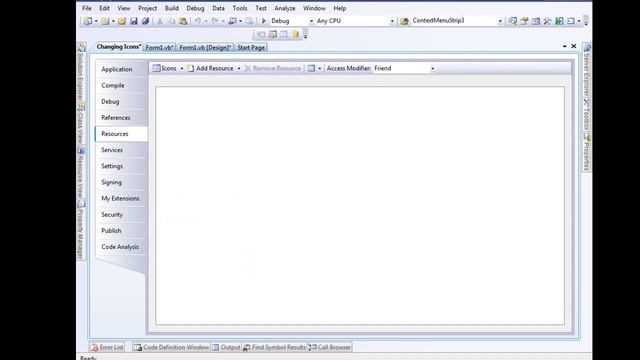This screenshot has height=360, width=640.
Task: Click the yellow note icon in second toolbar row
Action: (295, 34)
